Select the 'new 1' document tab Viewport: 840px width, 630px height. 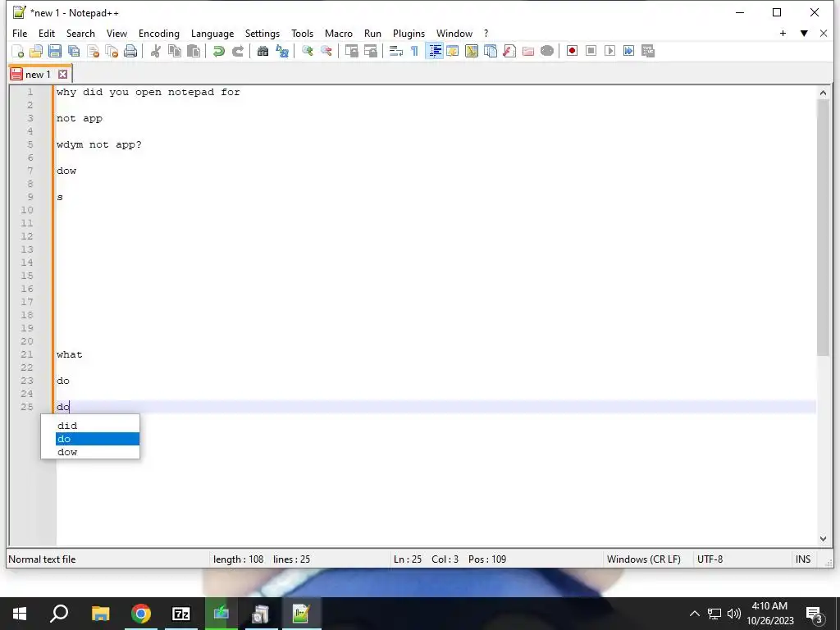38,75
